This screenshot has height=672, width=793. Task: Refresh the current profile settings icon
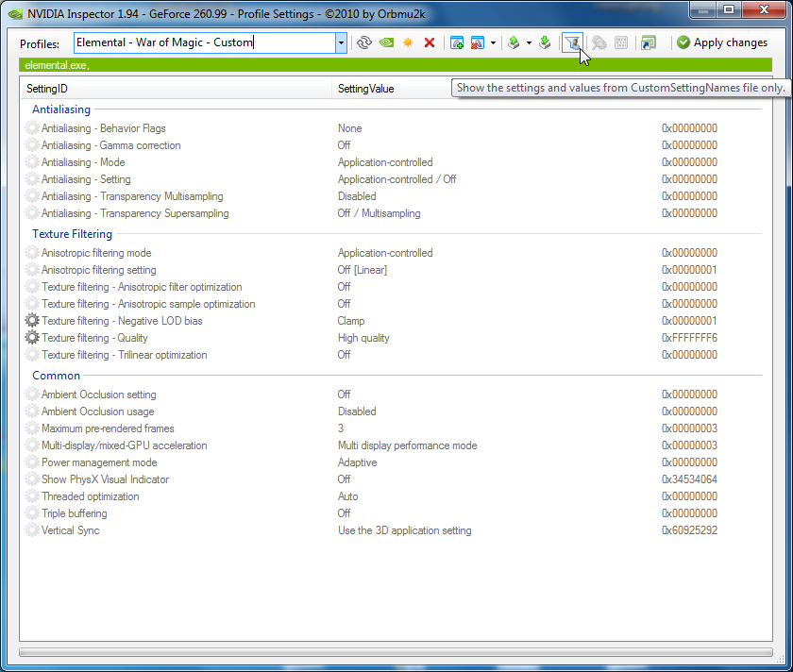tap(363, 42)
